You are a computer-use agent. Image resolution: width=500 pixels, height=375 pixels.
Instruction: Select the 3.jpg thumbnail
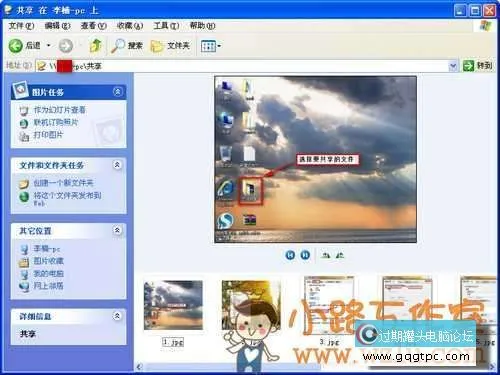coord(329,305)
